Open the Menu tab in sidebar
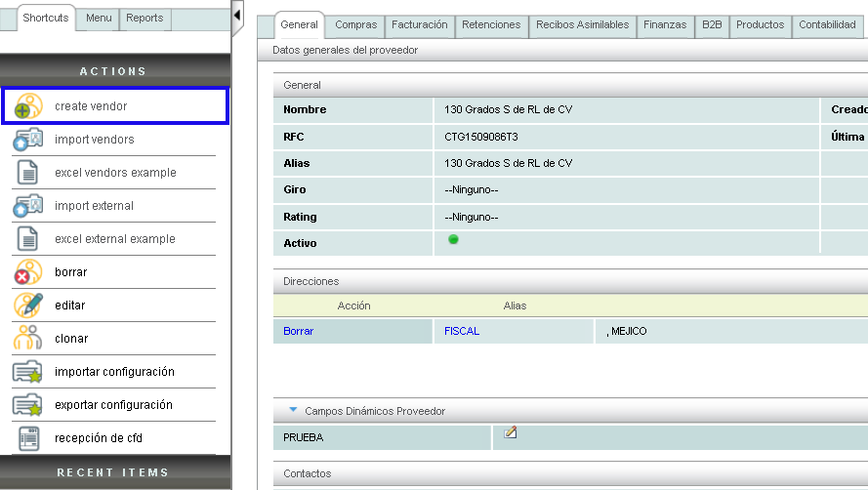Screen dimensions: 868x490 [x=99, y=18]
